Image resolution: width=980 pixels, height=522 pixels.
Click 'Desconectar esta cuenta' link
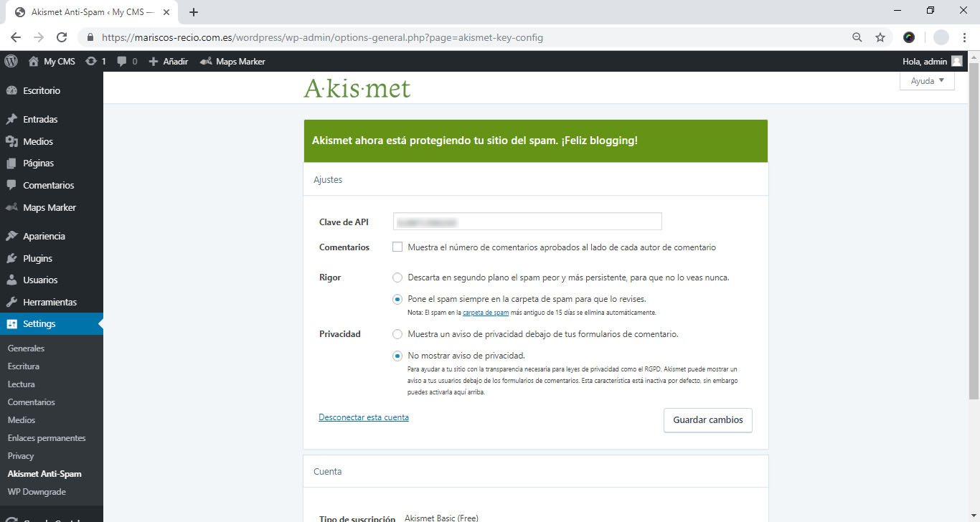tap(364, 417)
